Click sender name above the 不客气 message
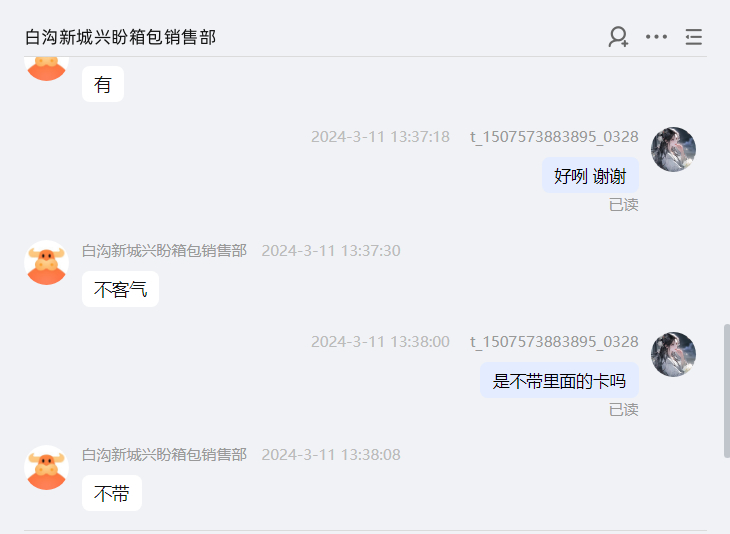The image size is (730, 534). [x=164, y=250]
